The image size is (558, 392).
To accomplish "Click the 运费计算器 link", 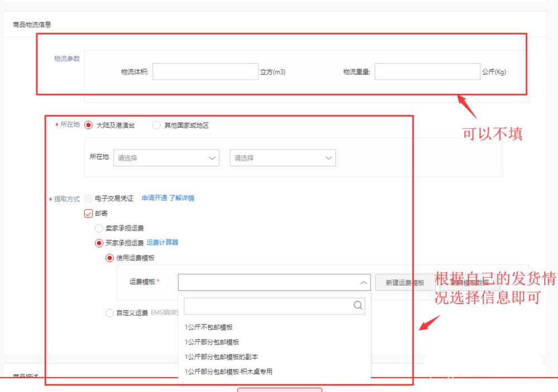I will tap(162, 243).
